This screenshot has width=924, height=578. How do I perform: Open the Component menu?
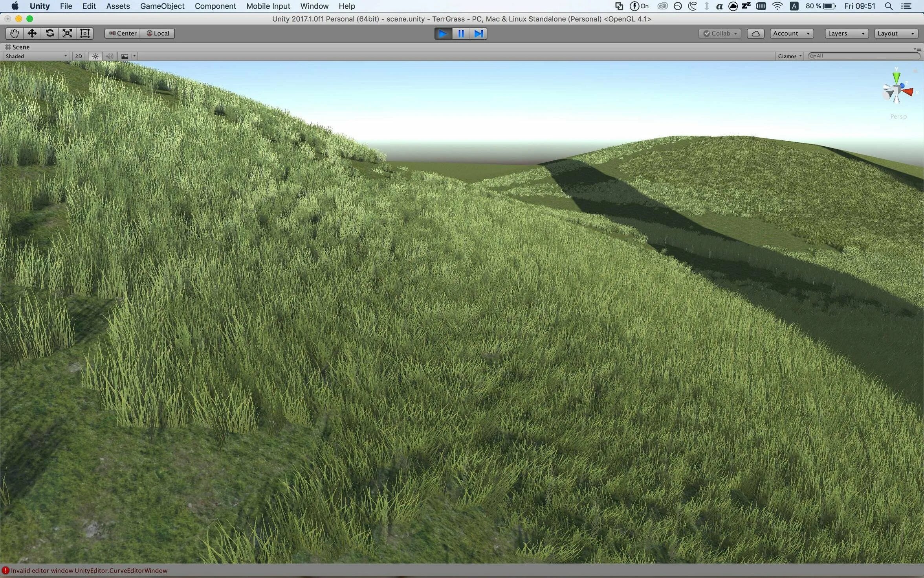[215, 6]
